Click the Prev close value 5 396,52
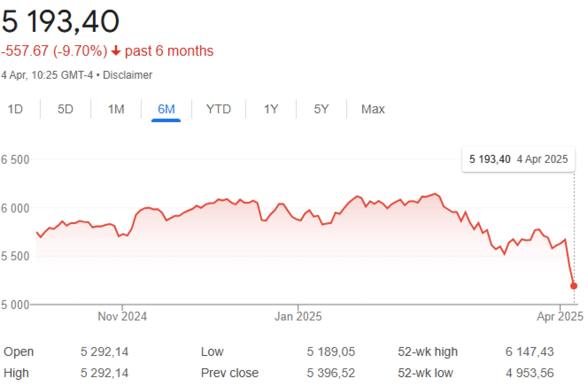 331,373
